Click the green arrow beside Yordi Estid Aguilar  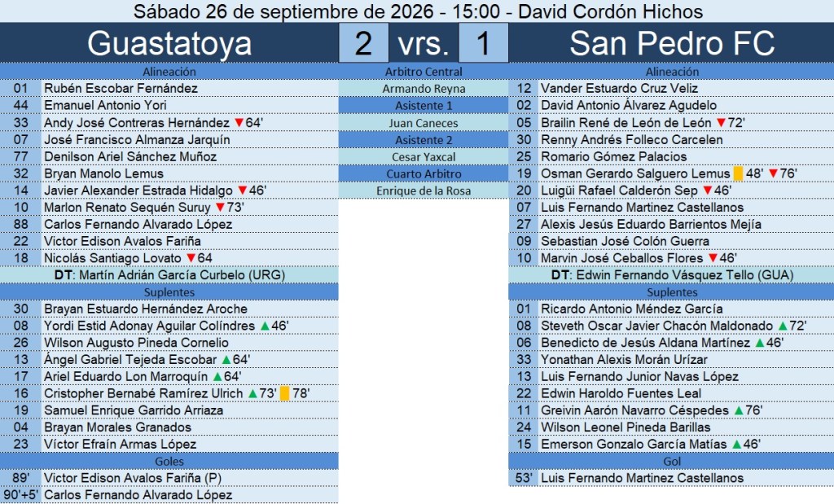coord(265,326)
